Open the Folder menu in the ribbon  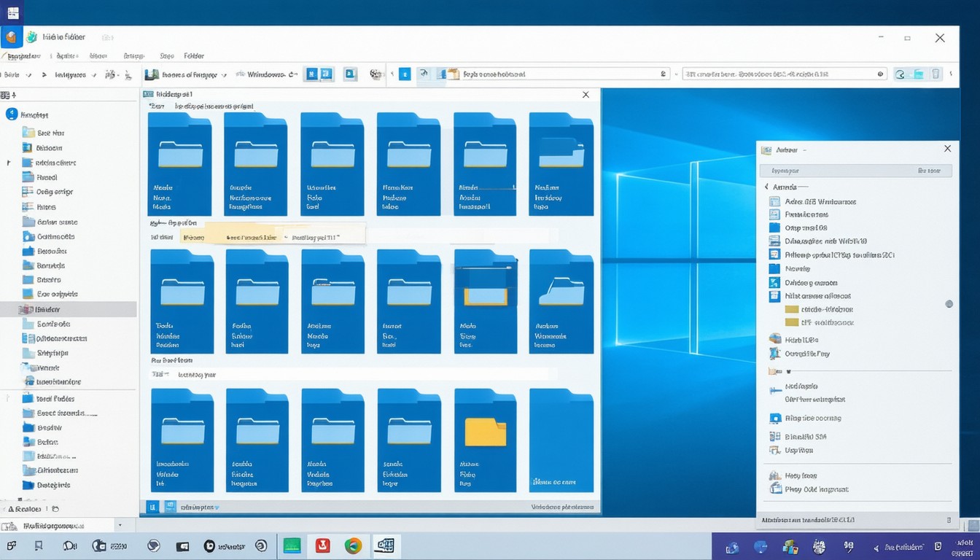[x=194, y=55]
